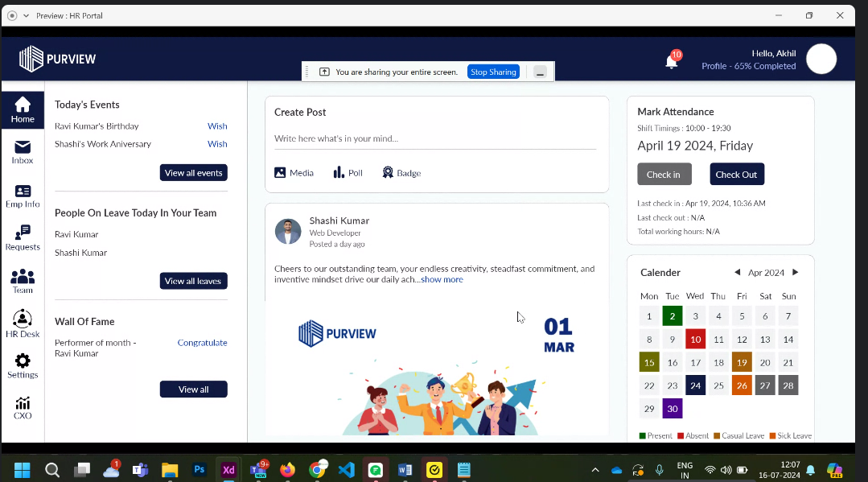Wish Ravi Kumar a happy birthday
This screenshot has width=868, height=482.
coord(217,126)
